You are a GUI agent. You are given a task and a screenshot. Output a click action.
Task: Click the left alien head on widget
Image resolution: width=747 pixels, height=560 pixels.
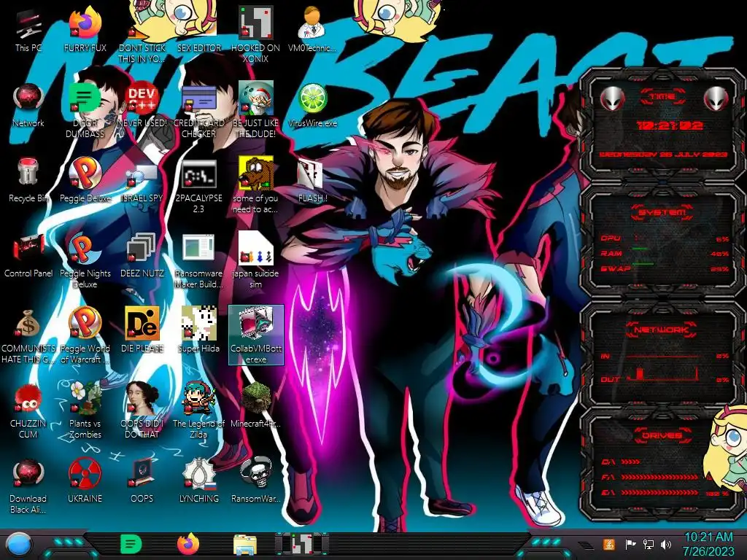[612, 99]
